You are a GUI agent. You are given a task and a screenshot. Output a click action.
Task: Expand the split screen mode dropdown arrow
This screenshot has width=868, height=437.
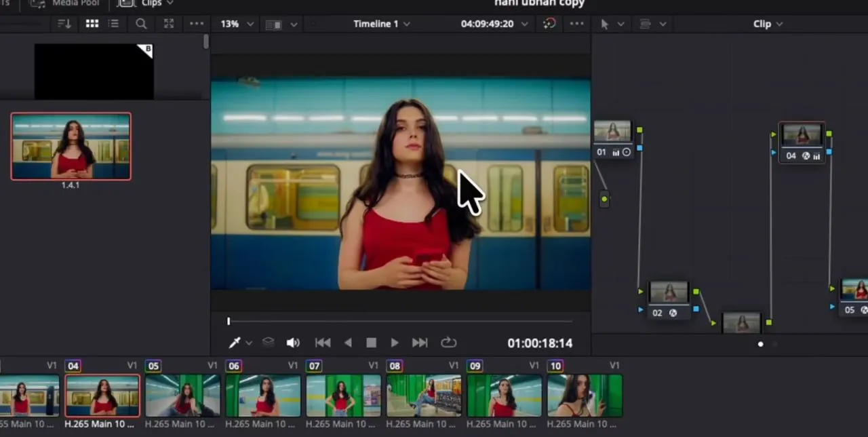[x=294, y=24]
